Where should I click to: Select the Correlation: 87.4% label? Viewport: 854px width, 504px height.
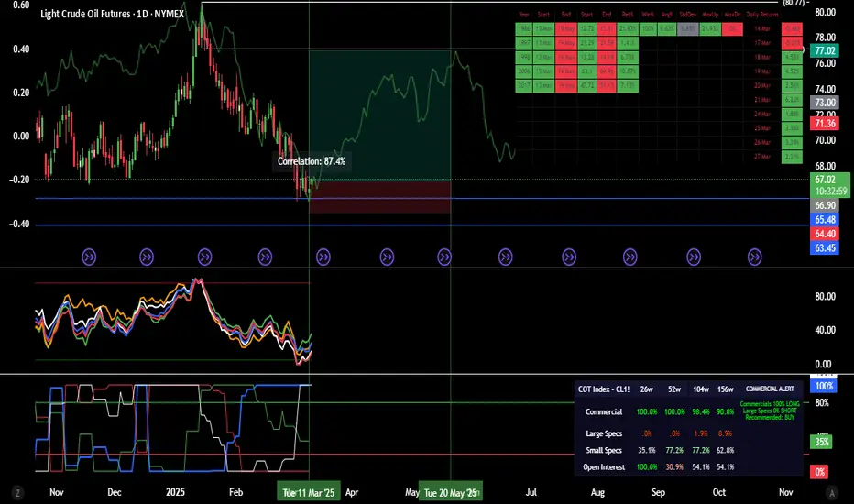point(311,161)
